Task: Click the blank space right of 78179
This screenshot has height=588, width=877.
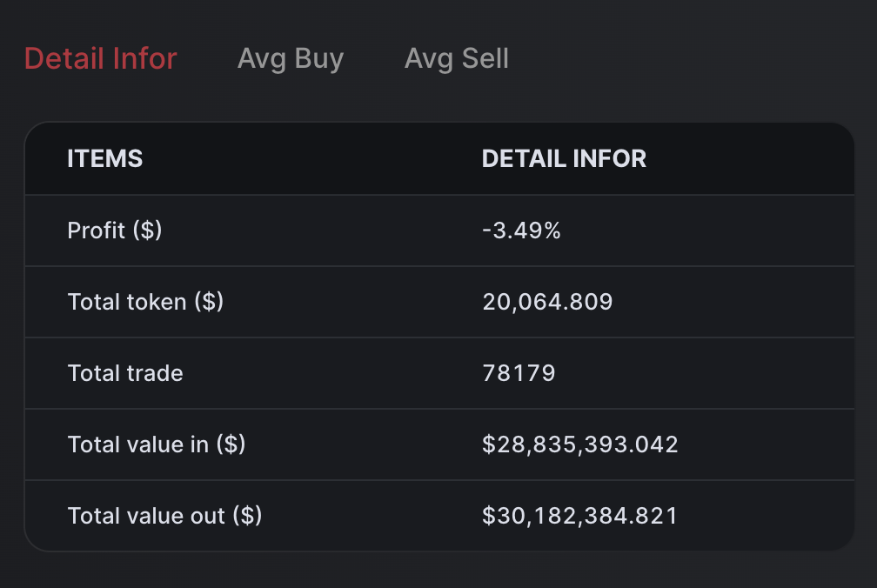Action: pyautogui.click(x=713, y=373)
